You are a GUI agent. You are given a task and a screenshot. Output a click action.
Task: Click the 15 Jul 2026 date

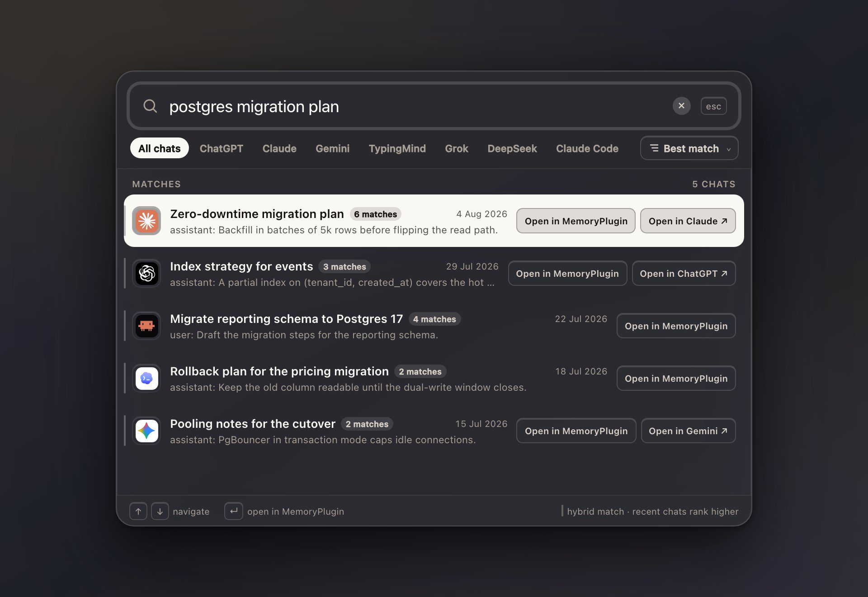point(481,424)
